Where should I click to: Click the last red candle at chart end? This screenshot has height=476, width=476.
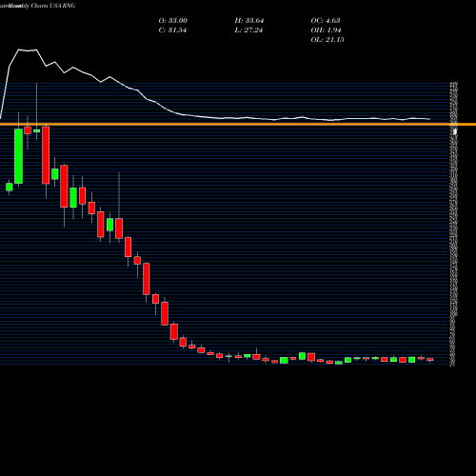click(430, 360)
